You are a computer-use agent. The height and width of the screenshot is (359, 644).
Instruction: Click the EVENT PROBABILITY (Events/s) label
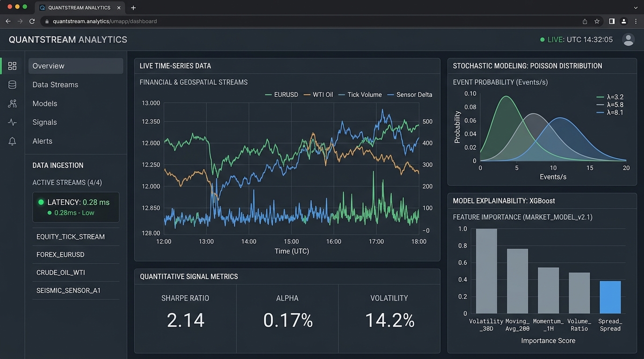[x=500, y=82]
